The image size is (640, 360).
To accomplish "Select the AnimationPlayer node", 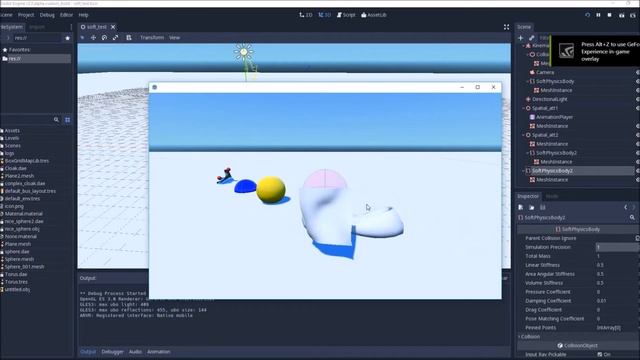I will click(x=554, y=117).
